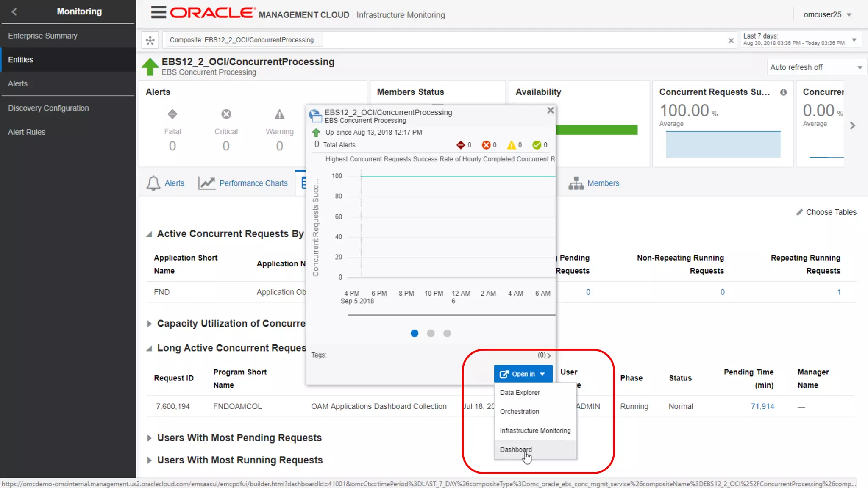Open the Last 7 days time range dropdown
This screenshot has height=488, width=868.
pos(801,40)
